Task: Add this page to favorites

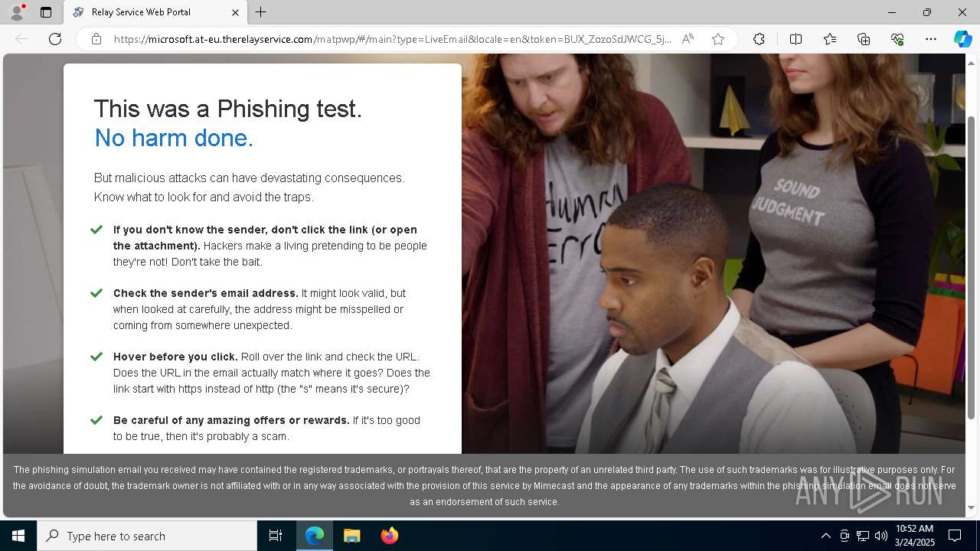Action: point(718,39)
